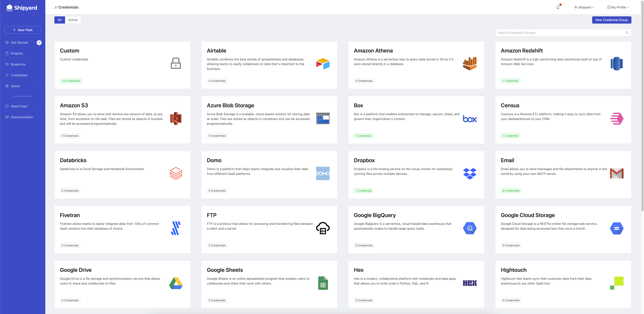The height and width of the screenshot is (314, 644).
Task: Click the 4 Credentials tag on Email
Action: tap(511, 191)
